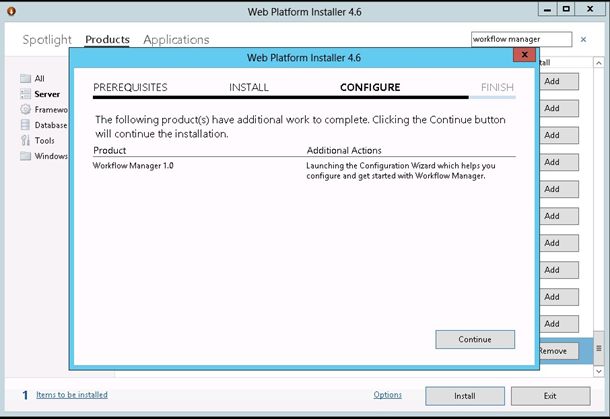The width and height of the screenshot is (610, 419).
Task: Select the Server category icon
Action: click(x=25, y=94)
